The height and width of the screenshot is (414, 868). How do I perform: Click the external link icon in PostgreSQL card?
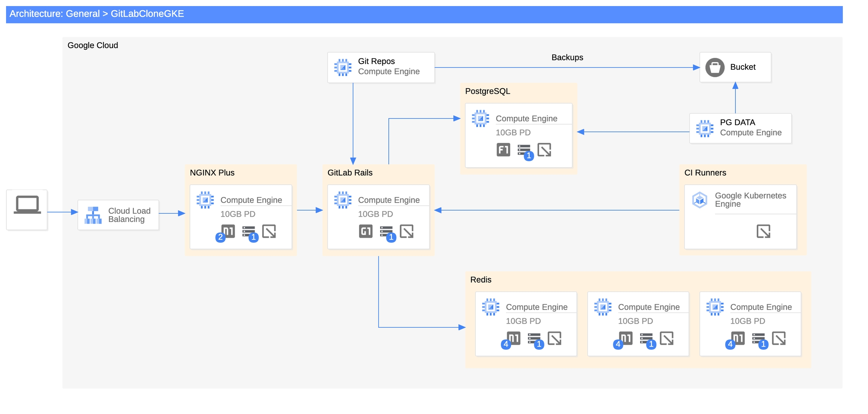tap(544, 150)
